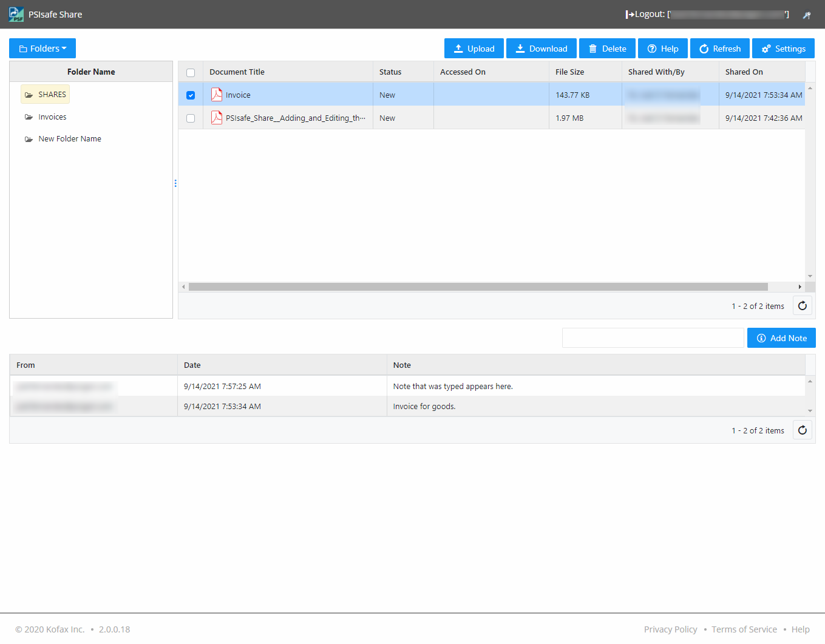Click the Logout link
The height and width of the screenshot is (644, 825).
point(707,14)
